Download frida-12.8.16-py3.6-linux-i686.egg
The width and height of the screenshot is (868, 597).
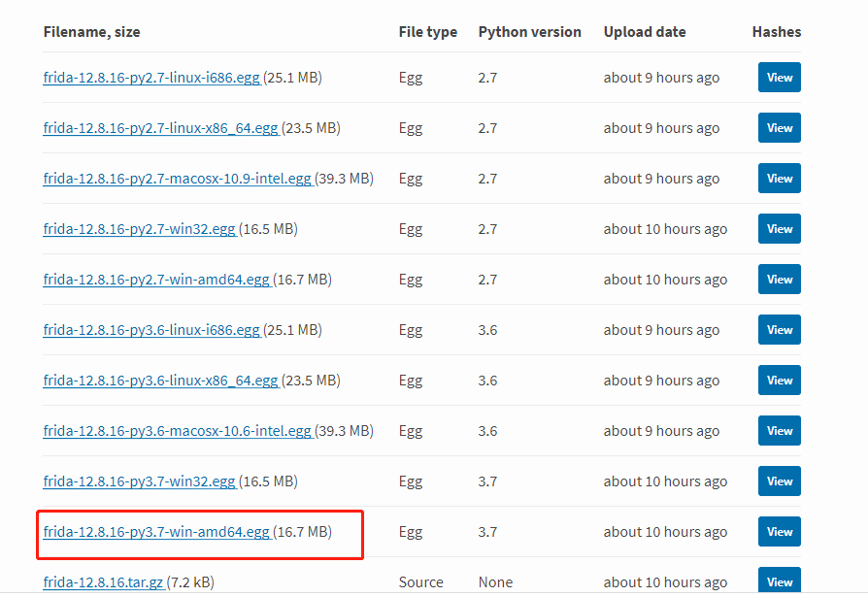[x=151, y=330]
